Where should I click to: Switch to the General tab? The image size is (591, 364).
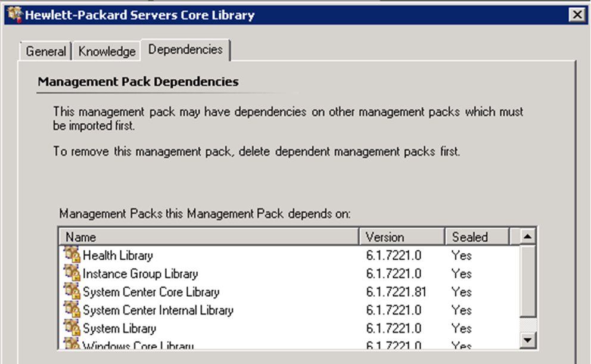pos(46,51)
